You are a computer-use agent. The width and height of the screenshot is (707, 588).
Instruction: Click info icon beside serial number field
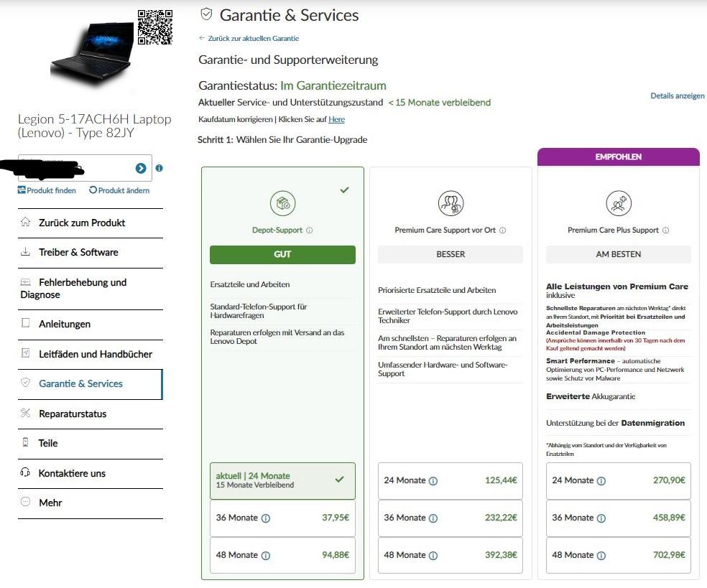[160, 168]
